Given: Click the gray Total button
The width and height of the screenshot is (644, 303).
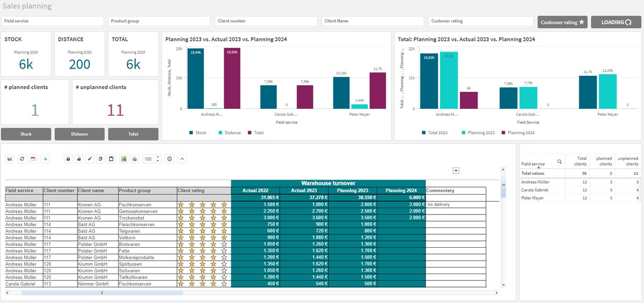Looking at the screenshot, I should tap(133, 134).
